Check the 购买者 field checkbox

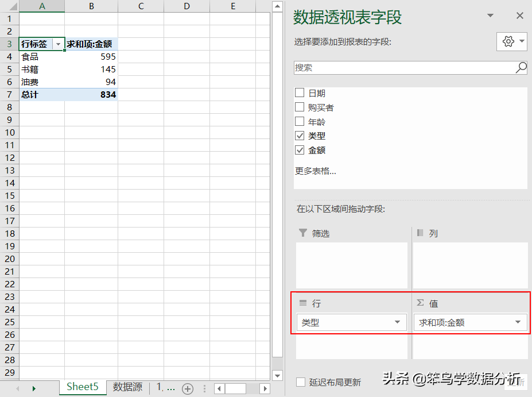click(x=300, y=107)
